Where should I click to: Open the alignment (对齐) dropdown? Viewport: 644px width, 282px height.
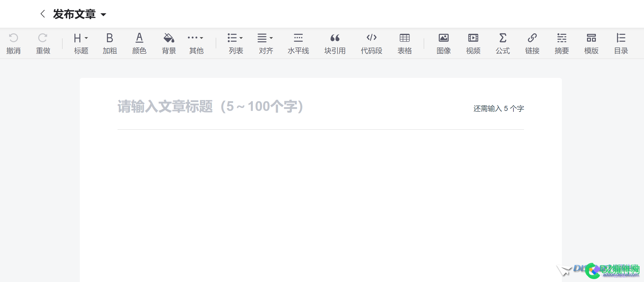point(265,43)
